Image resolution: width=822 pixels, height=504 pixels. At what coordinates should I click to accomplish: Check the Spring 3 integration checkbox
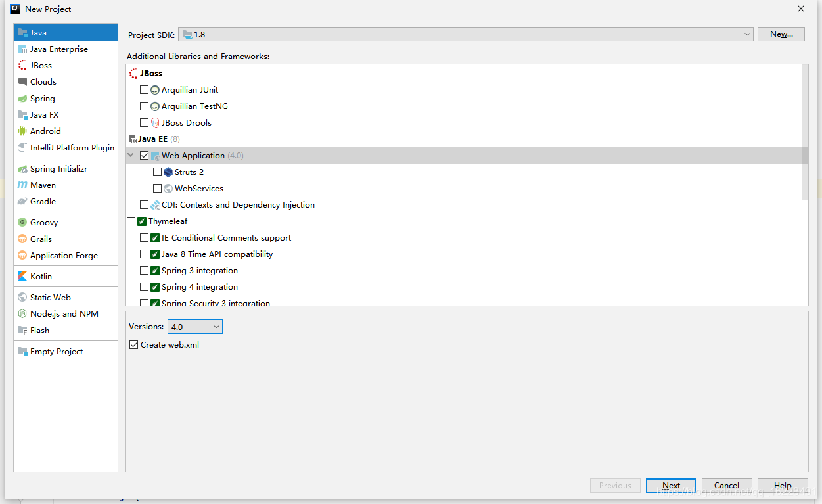point(144,270)
